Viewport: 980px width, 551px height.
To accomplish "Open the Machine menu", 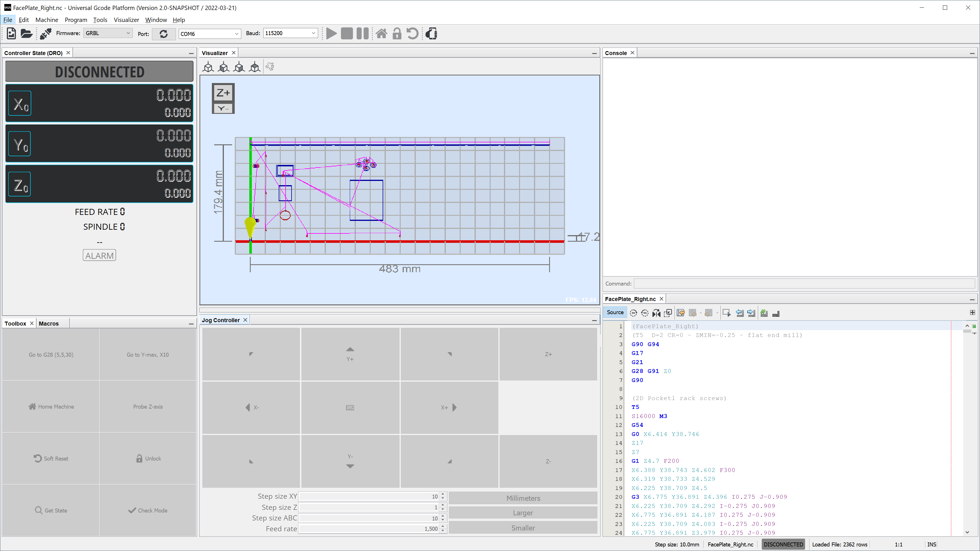I will coord(47,20).
